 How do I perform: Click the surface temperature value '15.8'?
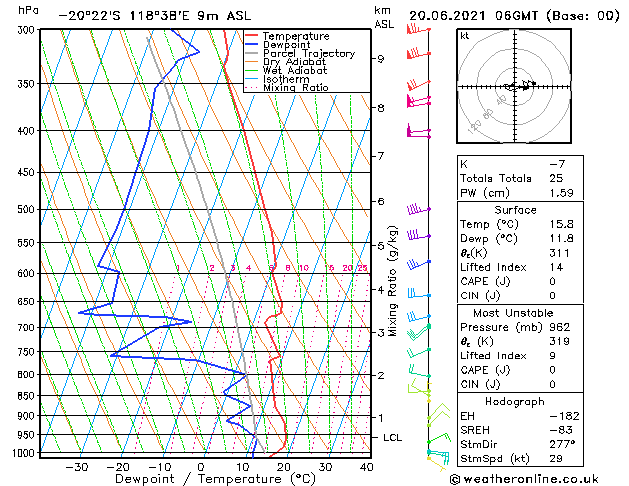[562, 224]
